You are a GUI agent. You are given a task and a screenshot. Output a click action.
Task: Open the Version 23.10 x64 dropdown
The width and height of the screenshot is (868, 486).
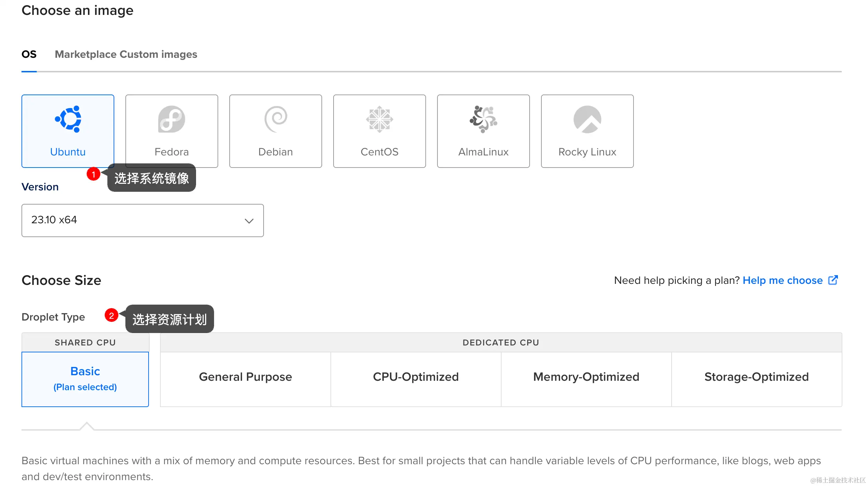[143, 220]
